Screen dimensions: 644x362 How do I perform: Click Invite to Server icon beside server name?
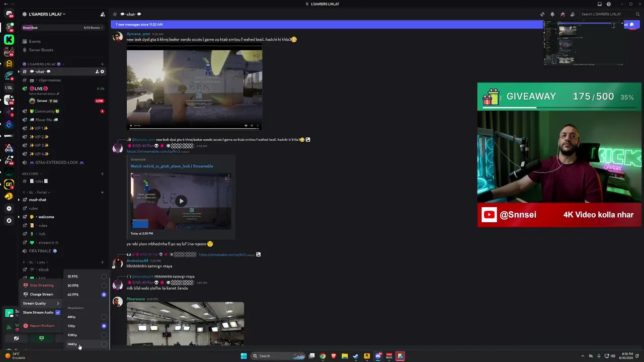click(x=103, y=14)
